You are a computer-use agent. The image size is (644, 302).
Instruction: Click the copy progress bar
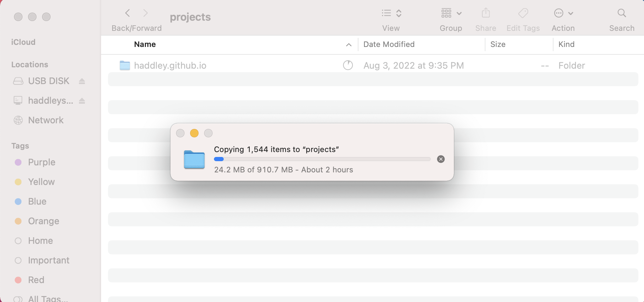tap(322, 159)
